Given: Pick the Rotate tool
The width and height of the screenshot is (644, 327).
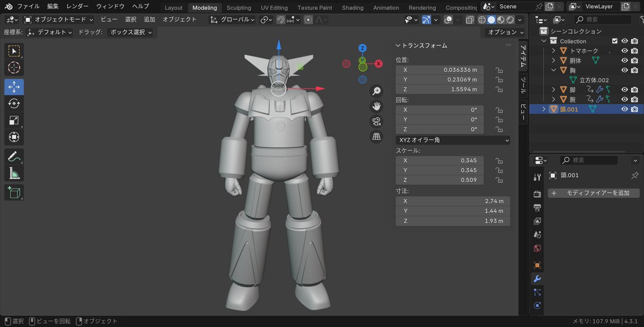Looking at the screenshot, I should point(14,104).
